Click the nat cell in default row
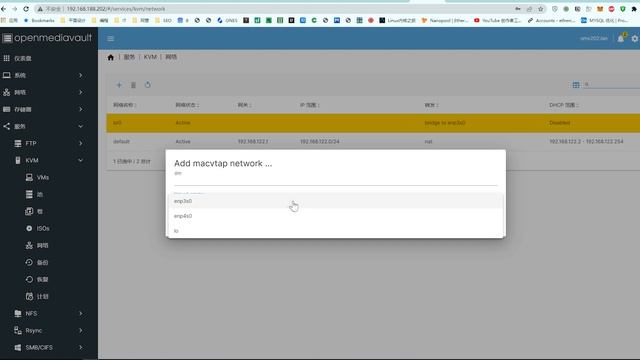This screenshot has height=360, width=640. 428,141
